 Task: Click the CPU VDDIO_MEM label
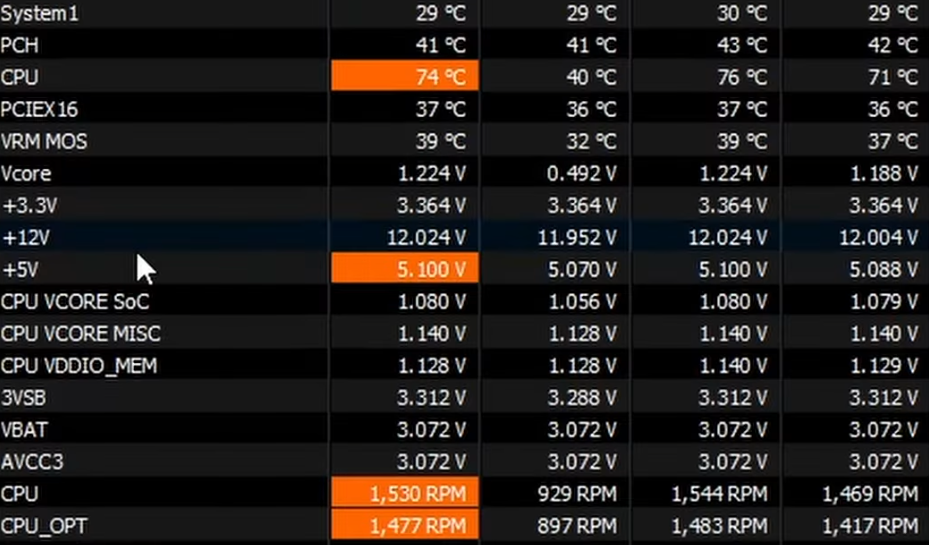(x=78, y=366)
